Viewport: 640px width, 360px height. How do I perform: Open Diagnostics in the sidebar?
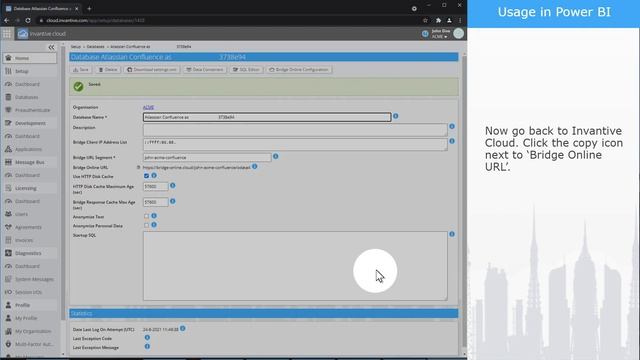coord(30,253)
